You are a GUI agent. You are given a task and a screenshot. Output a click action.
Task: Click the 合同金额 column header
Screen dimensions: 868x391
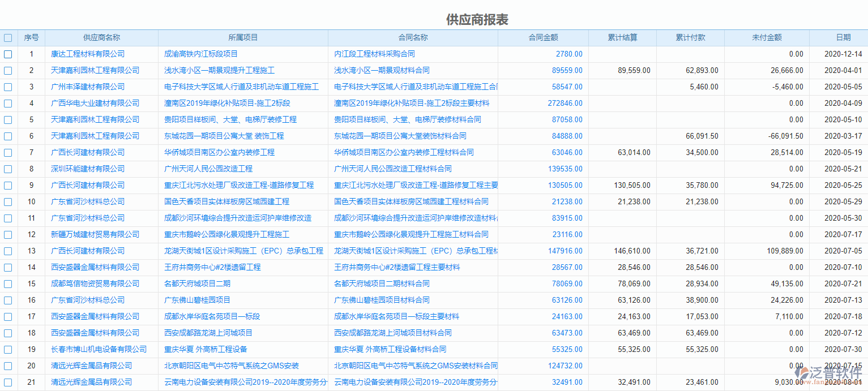542,37
